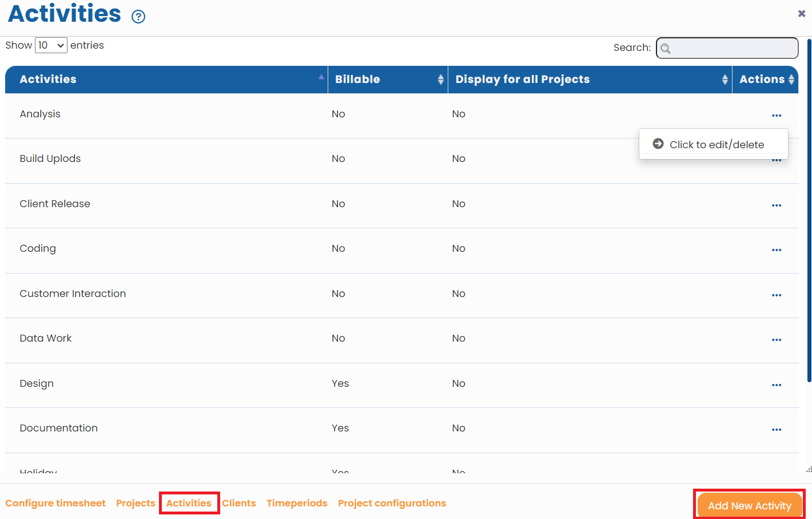
Task: Open the Configure timesheet link
Action: pos(55,503)
